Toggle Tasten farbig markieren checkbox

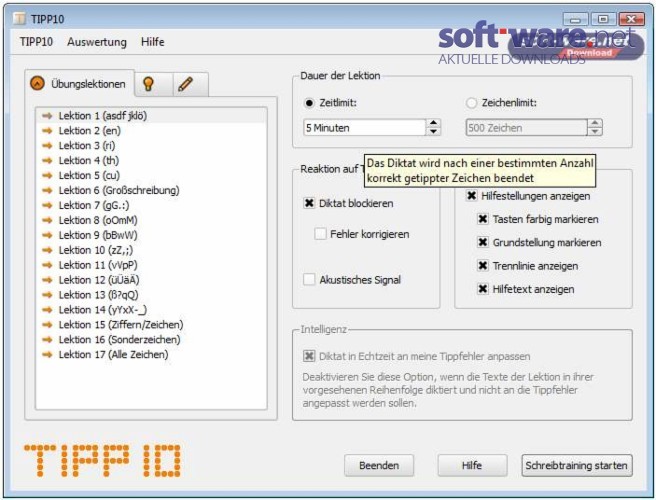(483, 219)
